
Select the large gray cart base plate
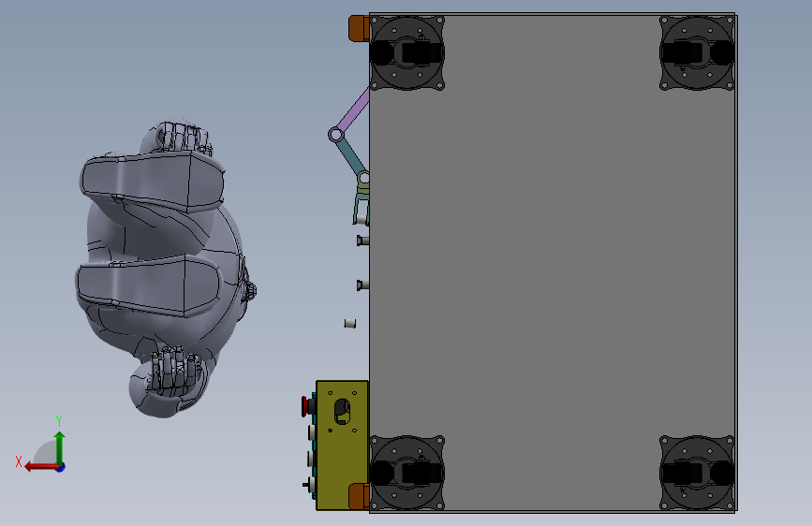[552, 263]
